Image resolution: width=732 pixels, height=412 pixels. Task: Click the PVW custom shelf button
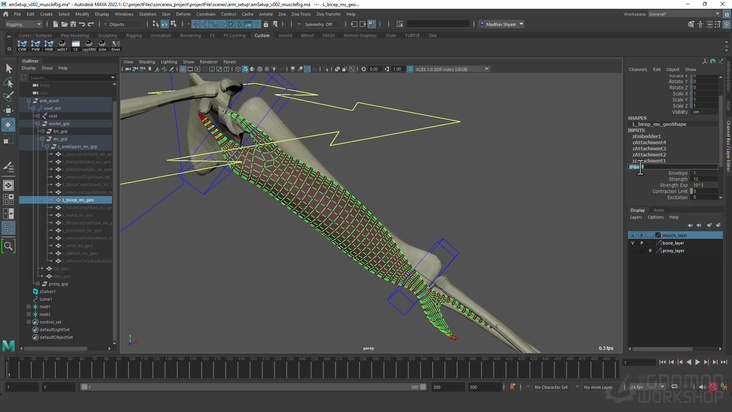point(35,45)
